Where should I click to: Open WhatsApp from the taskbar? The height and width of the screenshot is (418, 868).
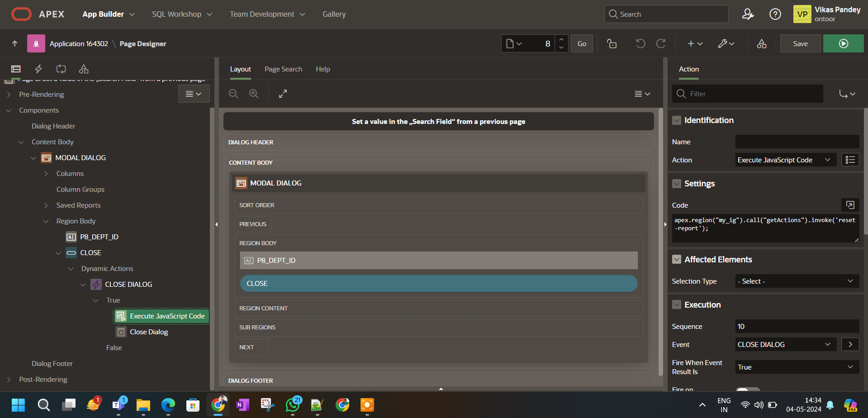pyautogui.click(x=293, y=405)
